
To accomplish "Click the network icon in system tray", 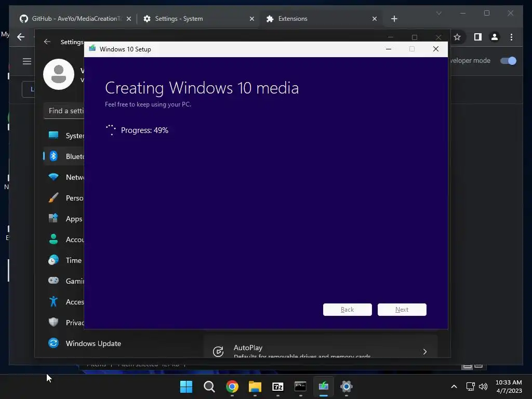I will (470, 387).
